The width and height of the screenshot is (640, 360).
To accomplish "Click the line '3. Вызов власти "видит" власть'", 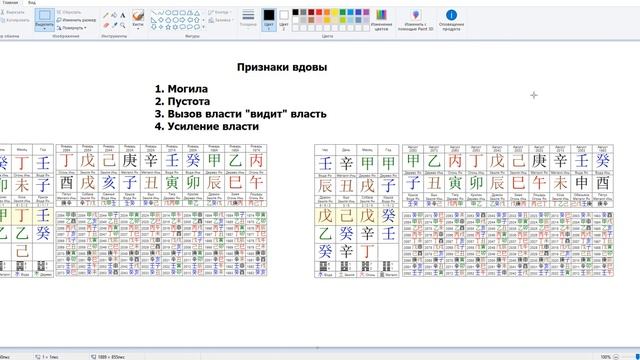I will pos(241,114).
